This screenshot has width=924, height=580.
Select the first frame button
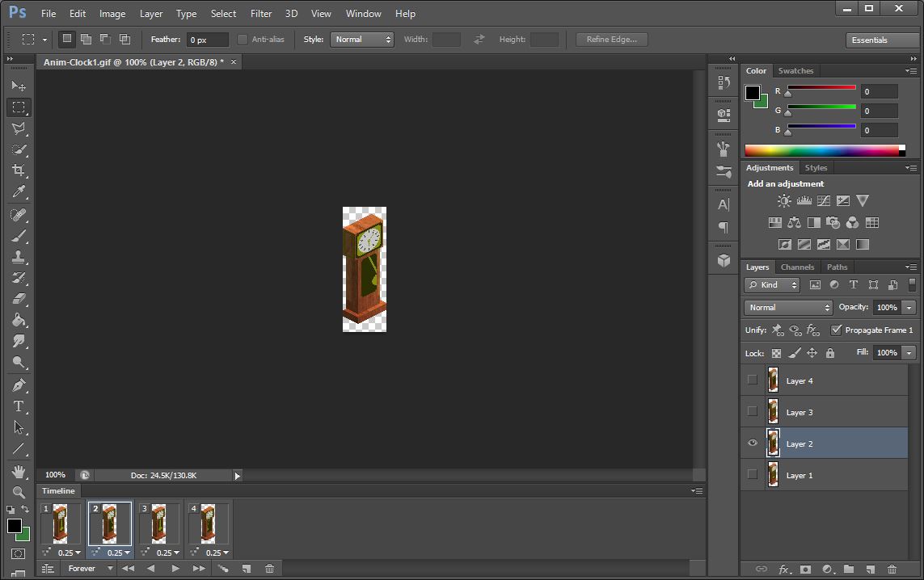coord(128,568)
